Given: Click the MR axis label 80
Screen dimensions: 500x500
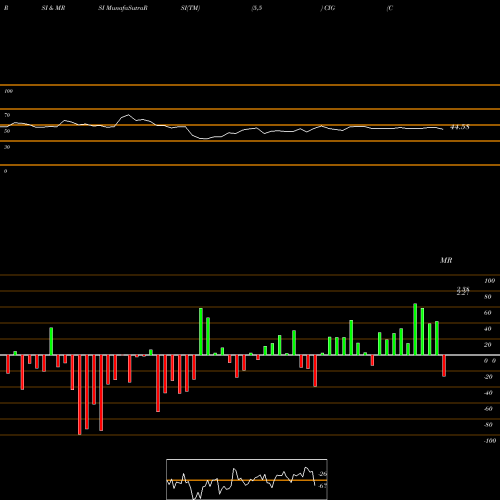Looking at the screenshot, I should (x=488, y=297).
